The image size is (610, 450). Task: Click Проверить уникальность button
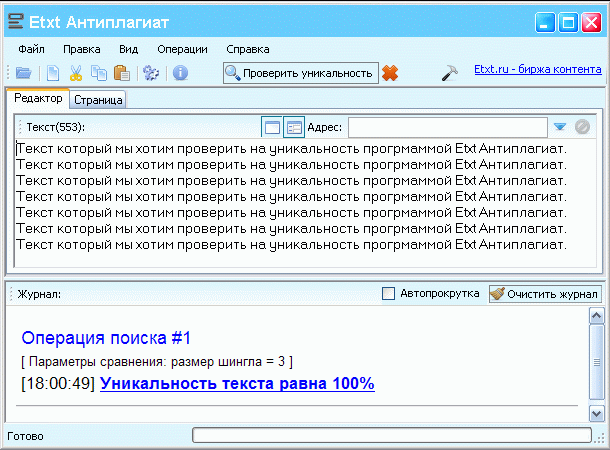coord(301,73)
